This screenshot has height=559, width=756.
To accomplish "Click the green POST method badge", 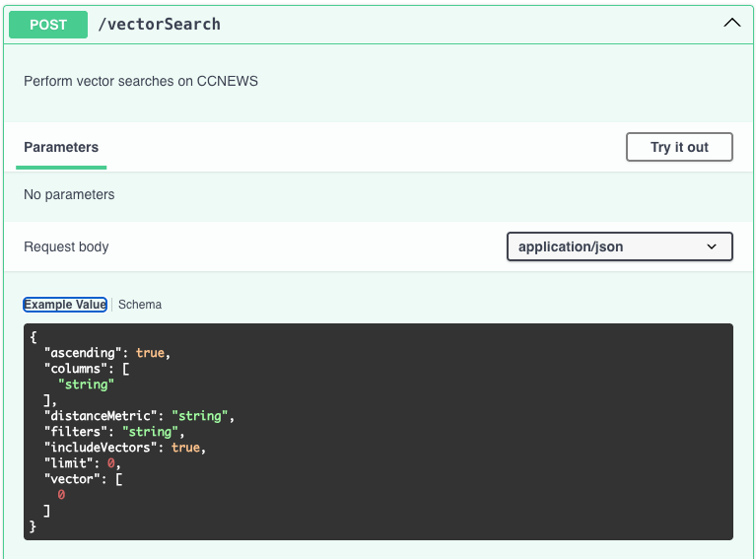I will pyautogui.click(x=48, y=25).
